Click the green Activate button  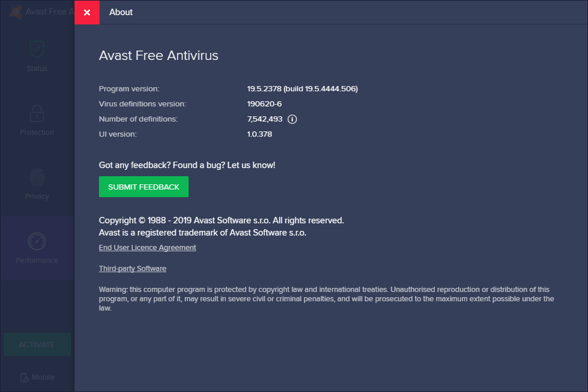click(x=37, y=344)
